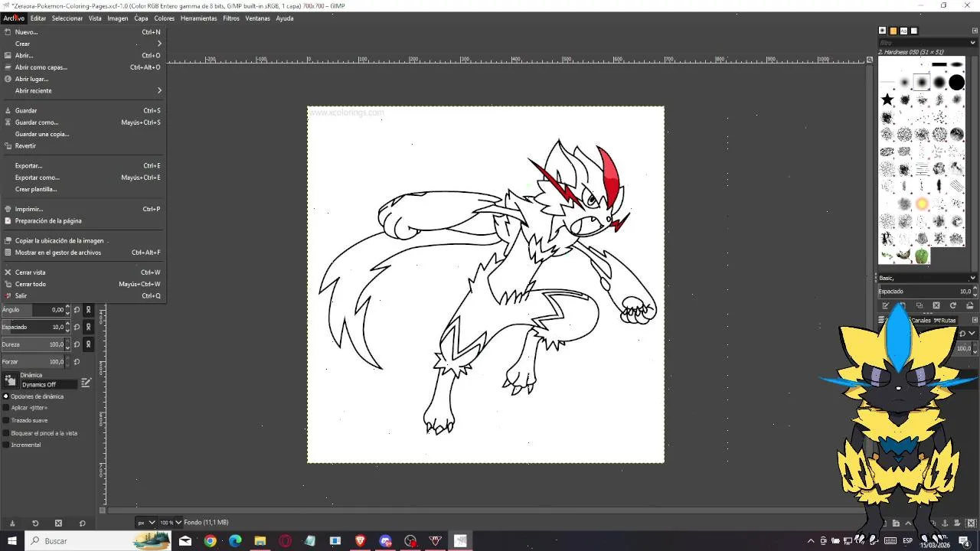Reset the Dureza value to default

click(x=77, y=344)
